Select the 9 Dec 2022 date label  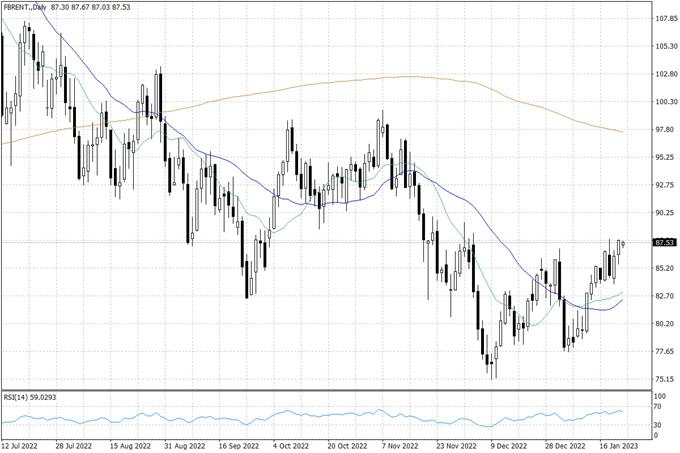[509, 446]
